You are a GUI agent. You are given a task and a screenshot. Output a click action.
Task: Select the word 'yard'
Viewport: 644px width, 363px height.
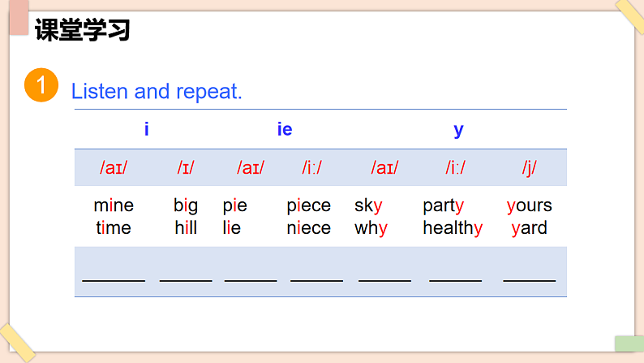pyautogui.click(x=530, y=228)
